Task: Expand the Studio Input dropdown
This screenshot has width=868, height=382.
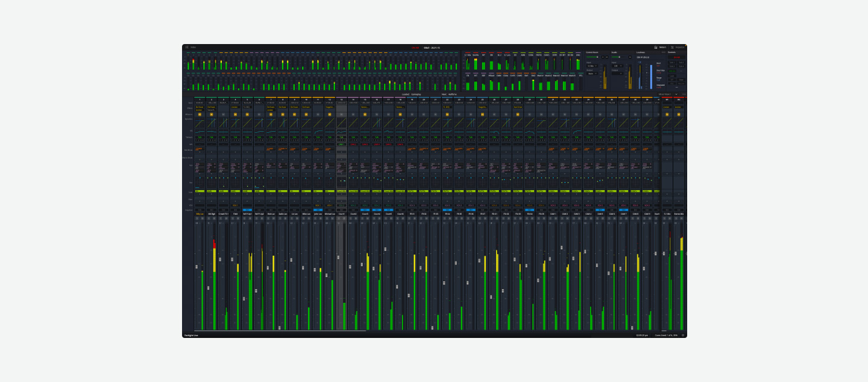Action: pos(617,66)
